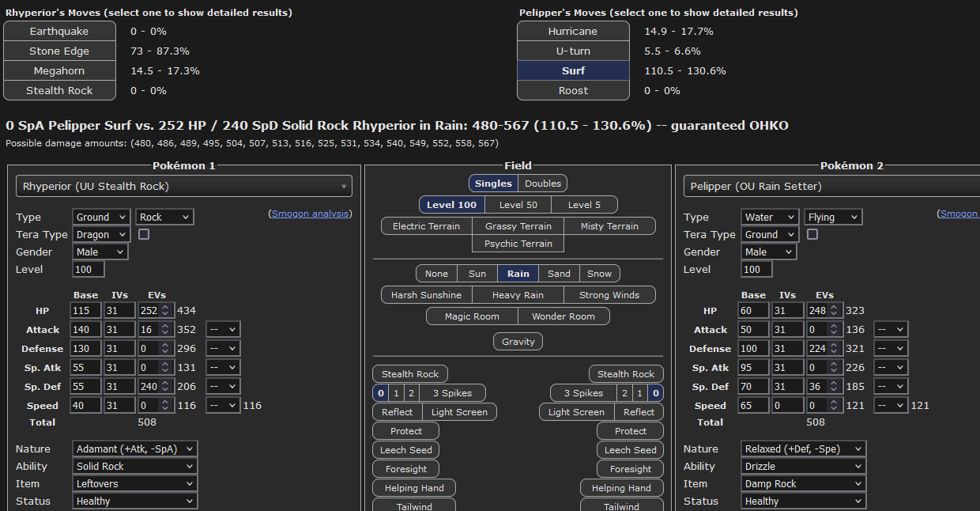
Task: Select Level 50 option
Action: pos(518,205)
